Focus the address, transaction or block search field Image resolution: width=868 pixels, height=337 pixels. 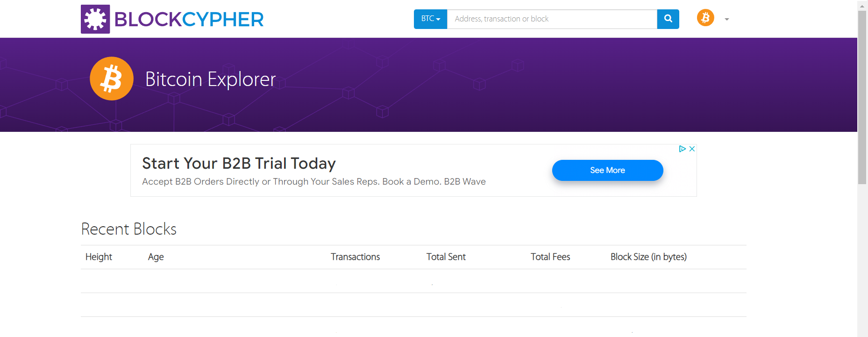pyautogui.click(x=552, y=19)
